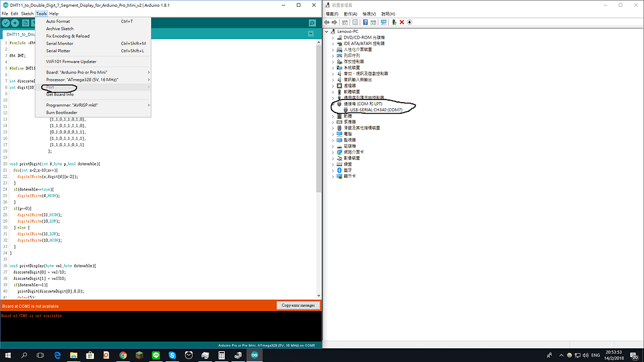Collapse the Lenovo-PC device tree node
This screenshot has height=362, width=644.
(326, 30)
